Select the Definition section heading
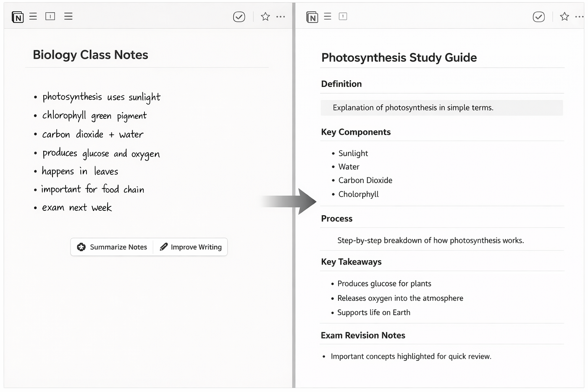588x392 pixels. (341, 84)
